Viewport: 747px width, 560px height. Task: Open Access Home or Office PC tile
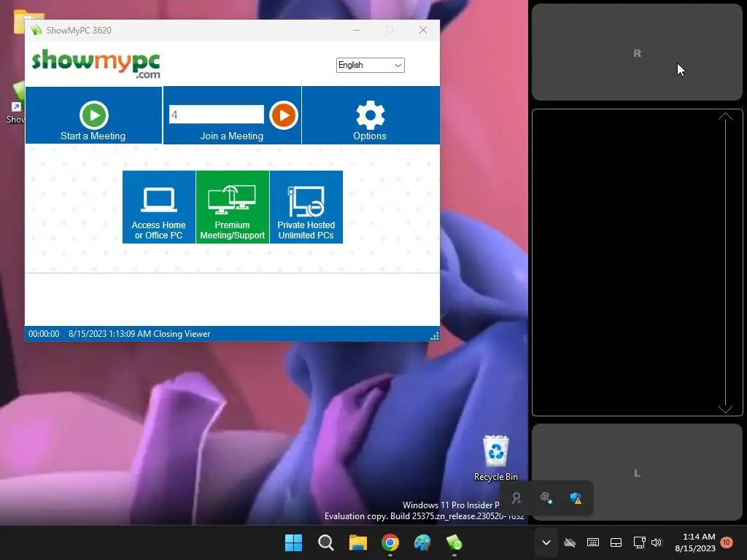pos(158,207)
